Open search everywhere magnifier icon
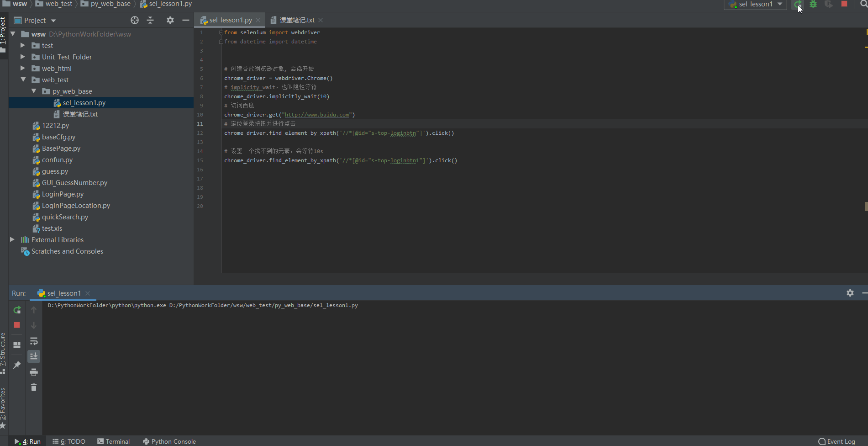 [863, 4]
